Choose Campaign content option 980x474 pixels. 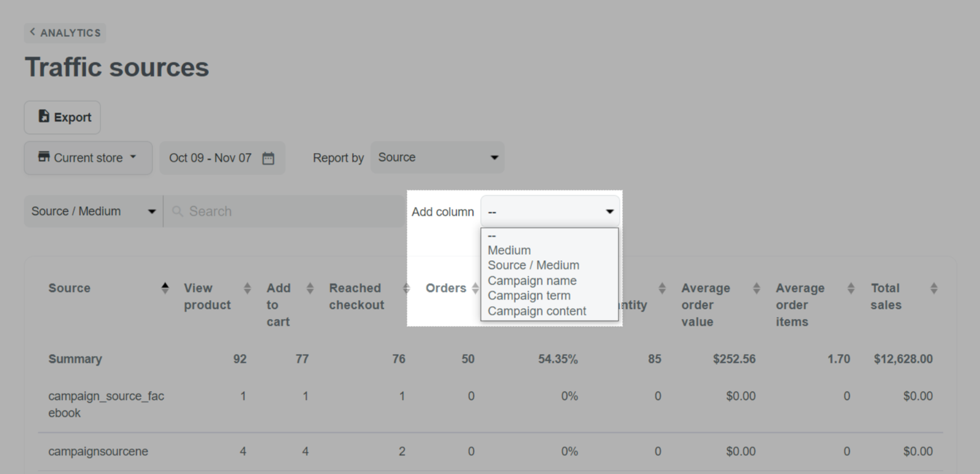coord(549,311)
